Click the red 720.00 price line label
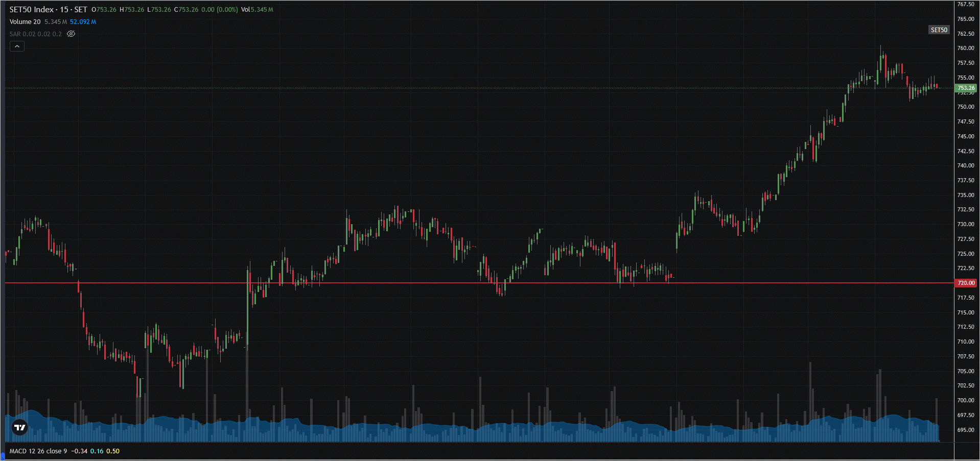The height and width of the screenshot is (461, 980). (x=966, y=283)
